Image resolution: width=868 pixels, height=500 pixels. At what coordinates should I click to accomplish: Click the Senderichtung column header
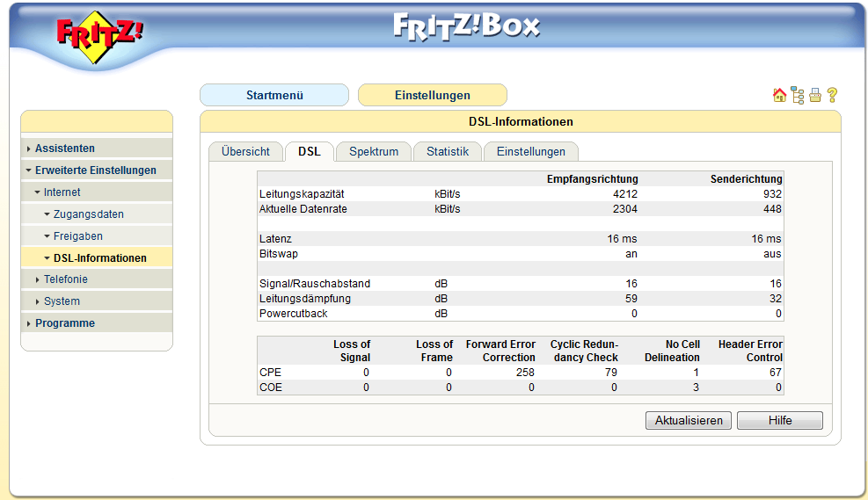pyautogui.click(x=747, y=179)
